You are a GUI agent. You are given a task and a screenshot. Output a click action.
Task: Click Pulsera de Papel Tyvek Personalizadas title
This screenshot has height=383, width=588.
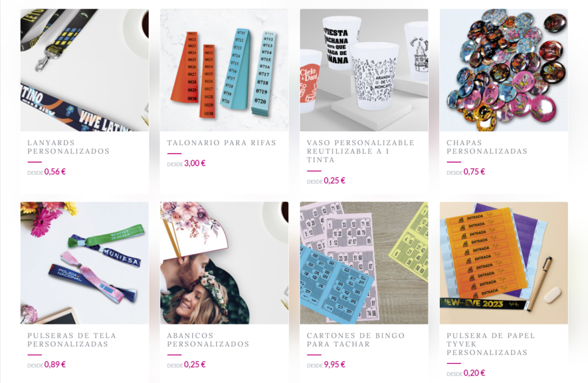tap(490, 344)
